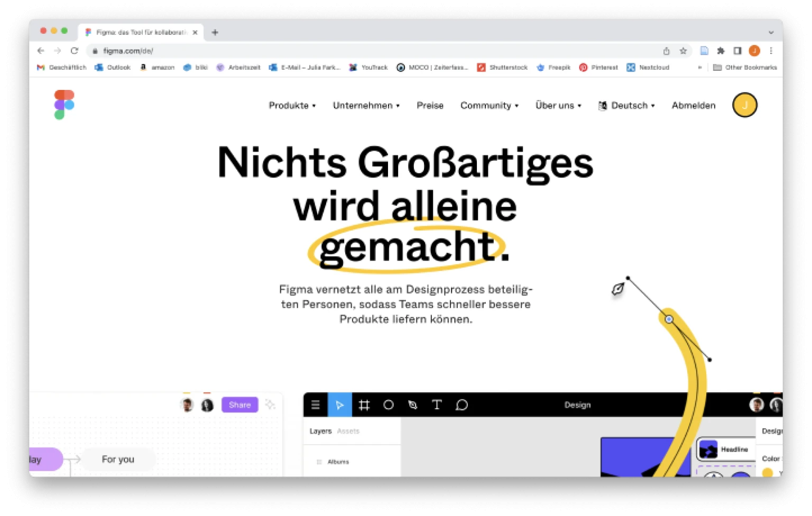812x516 pixels.
Task: Select the Pen tool in the toolbar
Action: 413,405
